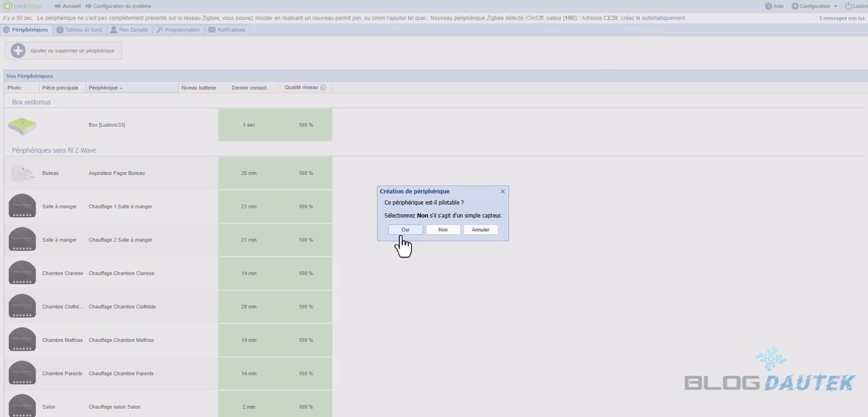Click the eedomus Box device photo
This screenshot has width=868, height=417.
pos(22,125)
